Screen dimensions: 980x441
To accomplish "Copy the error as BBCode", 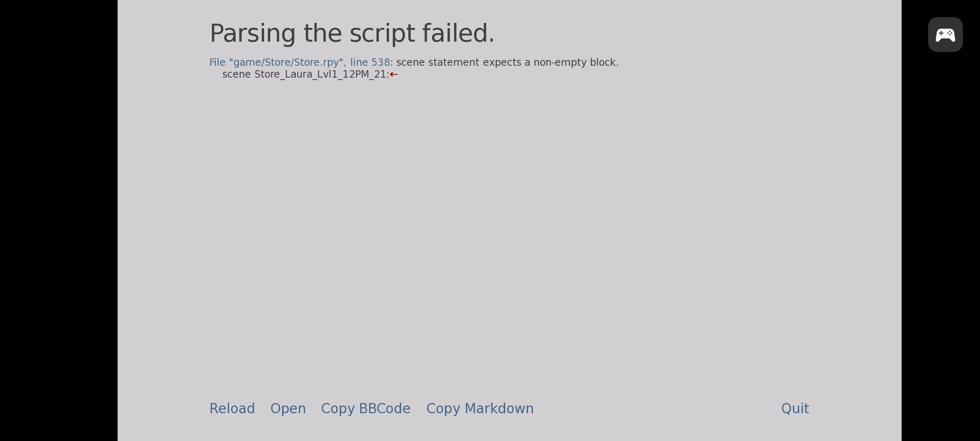I will click(365, 408).
